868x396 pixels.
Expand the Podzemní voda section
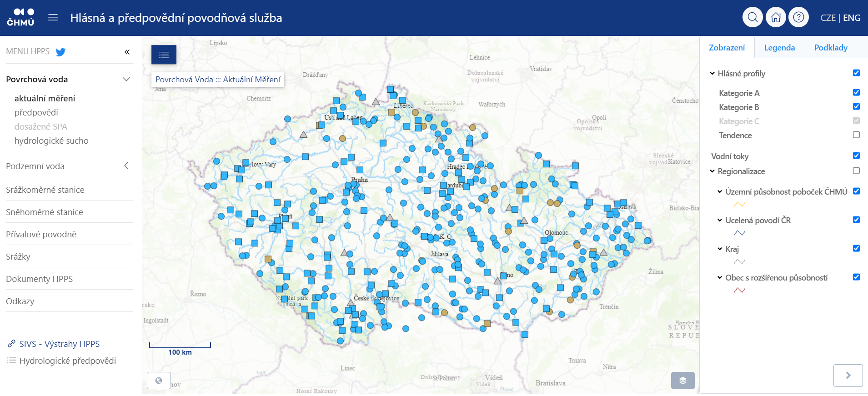126,166
